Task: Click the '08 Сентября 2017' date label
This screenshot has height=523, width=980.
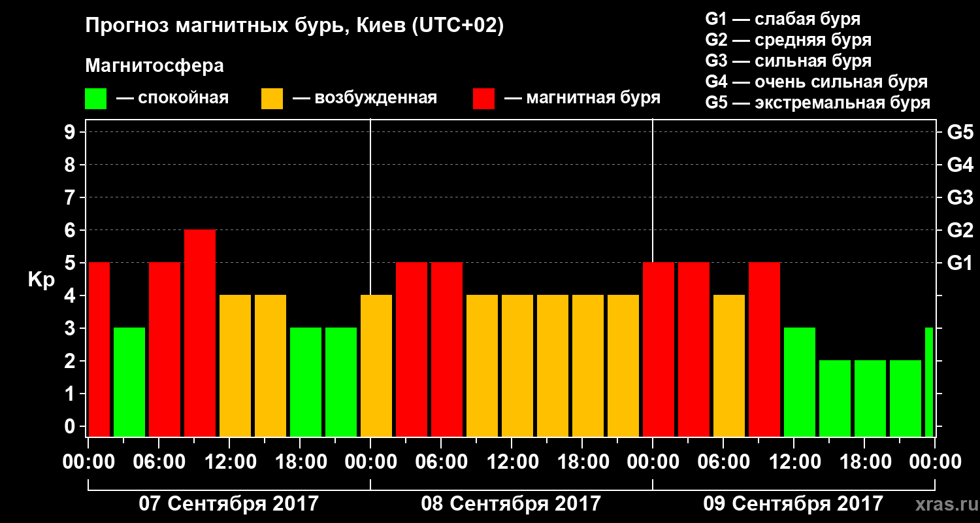Action: coord(511,504)
